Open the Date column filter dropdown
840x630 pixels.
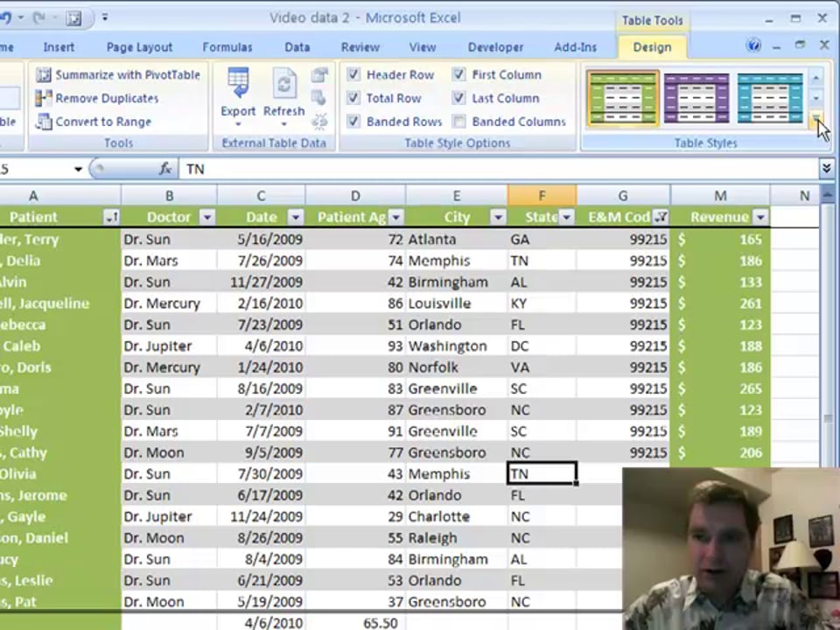(295, 217)
